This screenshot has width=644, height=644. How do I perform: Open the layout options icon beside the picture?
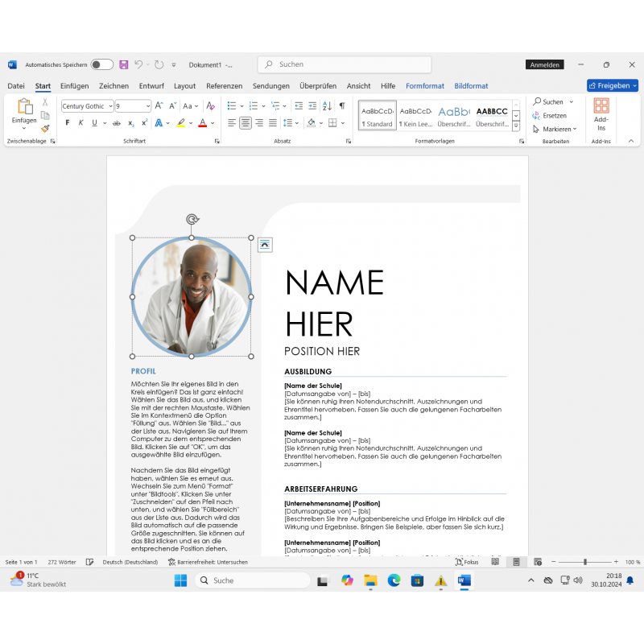(265, 245)
